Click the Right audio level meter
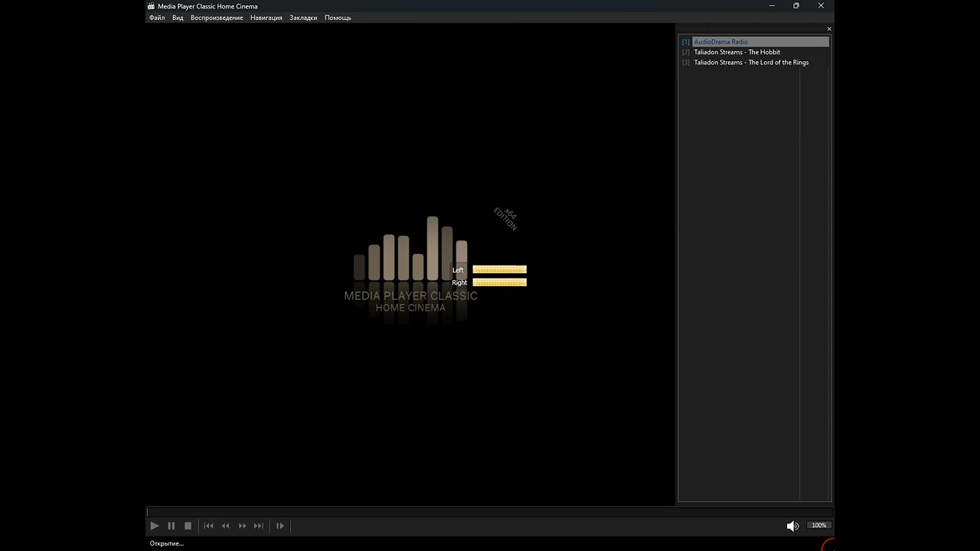The height and width of the screenshot is (551, 980). (499, 282)
